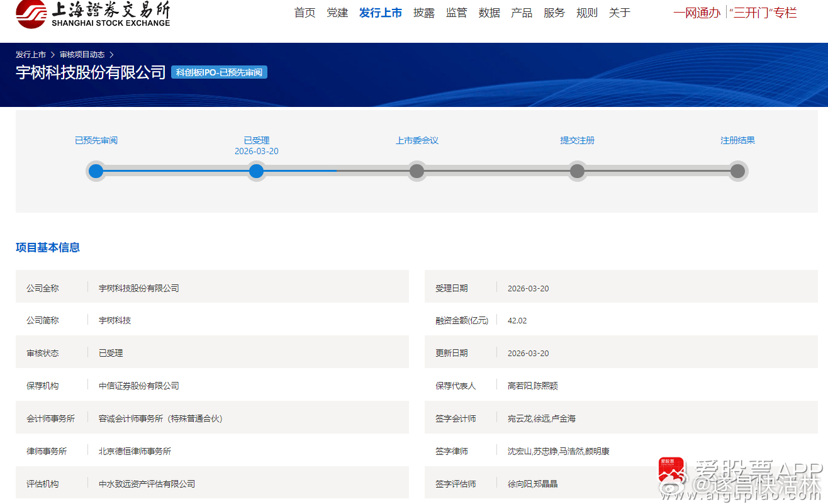Select the 发行上市 menu item

(x=381, y=13)
